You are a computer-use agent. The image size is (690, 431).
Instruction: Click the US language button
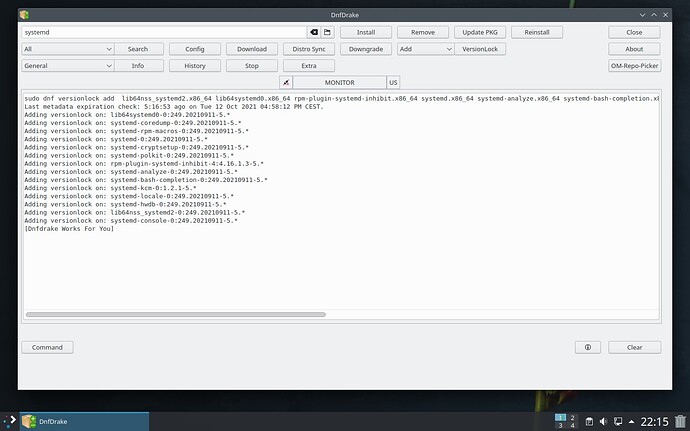pyautogui.click(x=393, y=82)
